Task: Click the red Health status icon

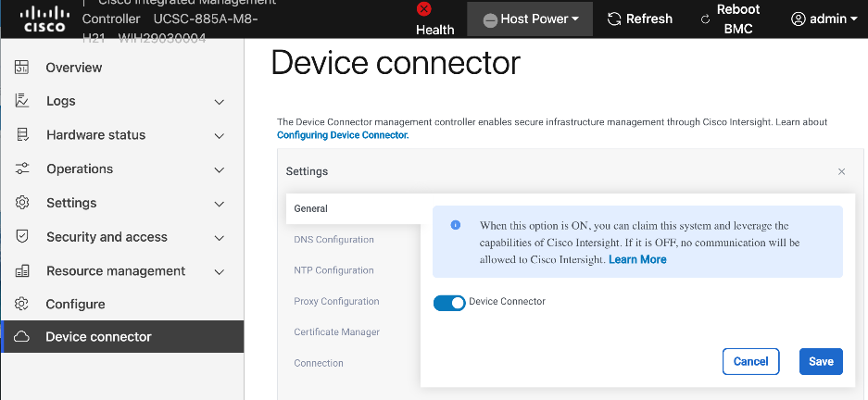Action: pos(424,9)
